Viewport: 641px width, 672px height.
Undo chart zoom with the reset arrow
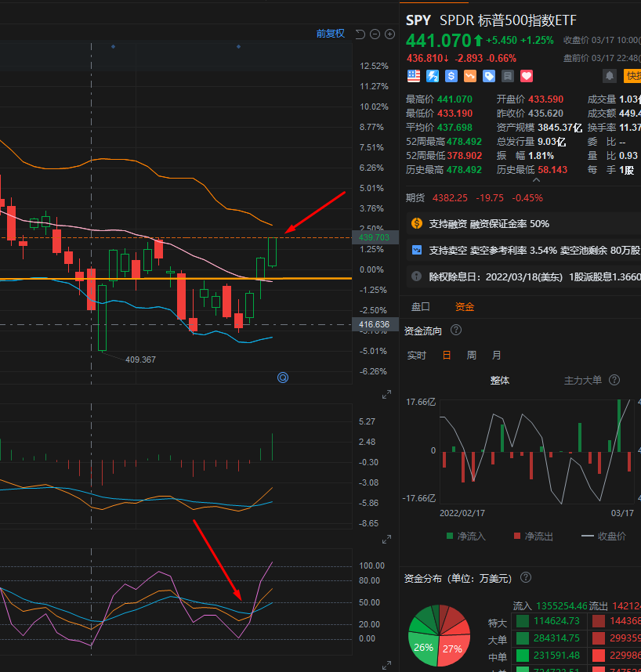pyautogui.click(x=360, y=34)
